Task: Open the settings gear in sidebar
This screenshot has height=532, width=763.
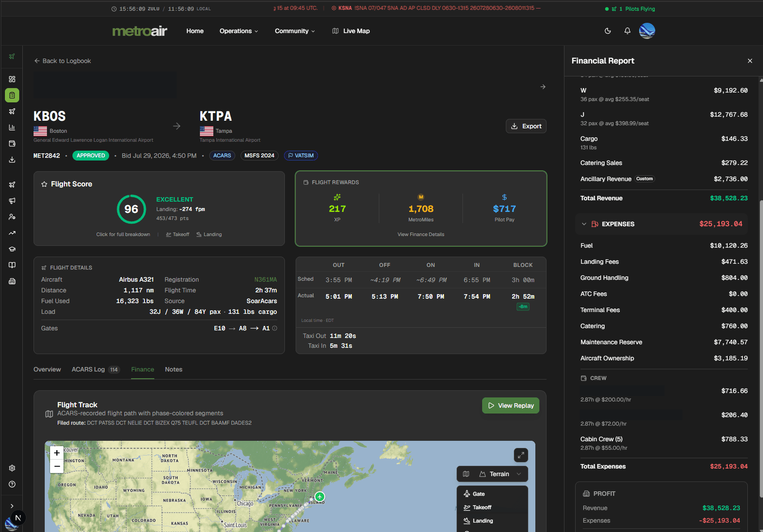Action: pyautogui.click(x=12, y=468)
